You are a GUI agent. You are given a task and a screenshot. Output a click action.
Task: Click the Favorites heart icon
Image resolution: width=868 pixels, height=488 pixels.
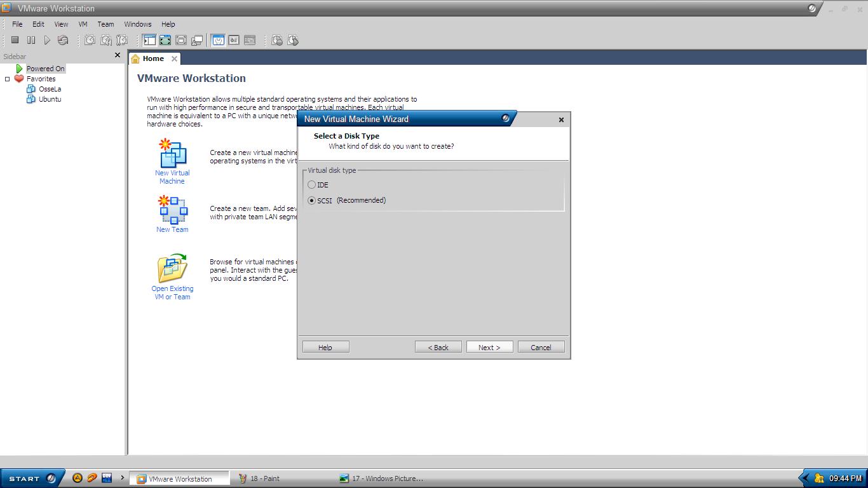19,79
